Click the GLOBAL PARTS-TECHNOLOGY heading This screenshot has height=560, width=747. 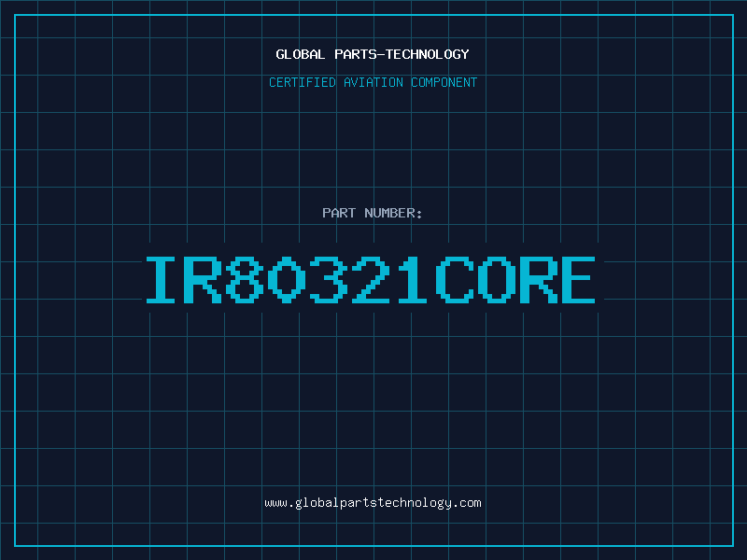(x=373, y=54)
